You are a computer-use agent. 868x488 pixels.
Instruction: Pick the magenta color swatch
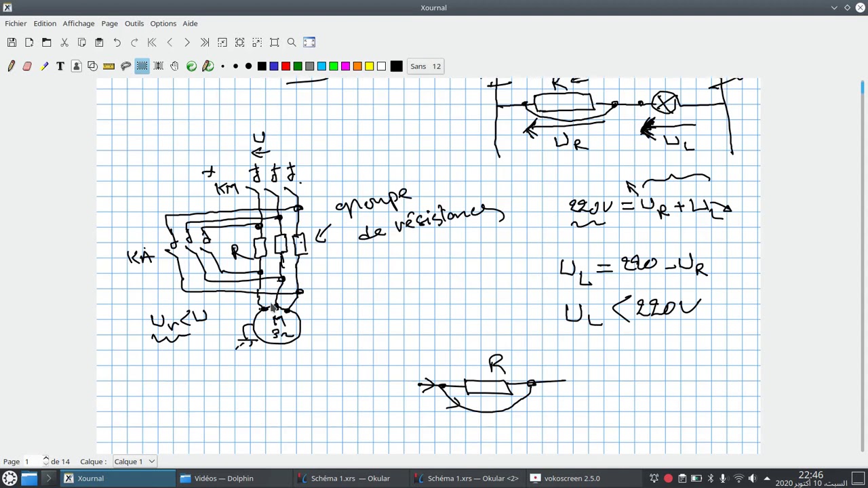point(345,66)
